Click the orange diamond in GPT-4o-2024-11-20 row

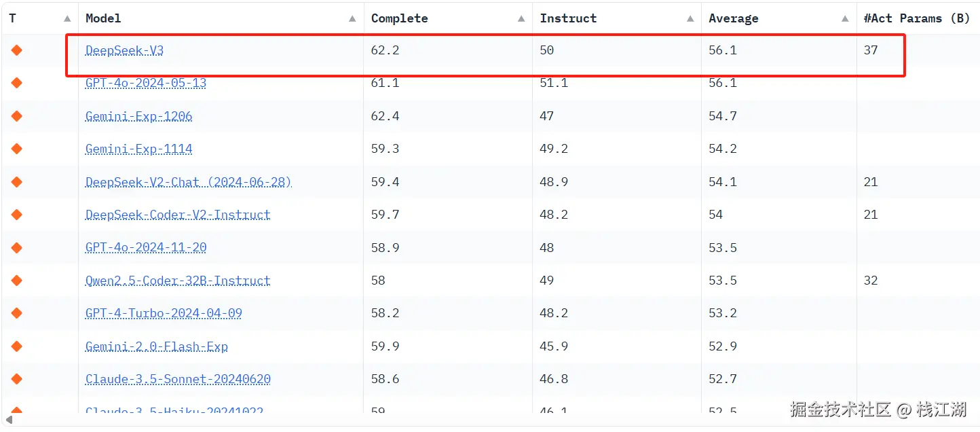(x=17, y=248)
